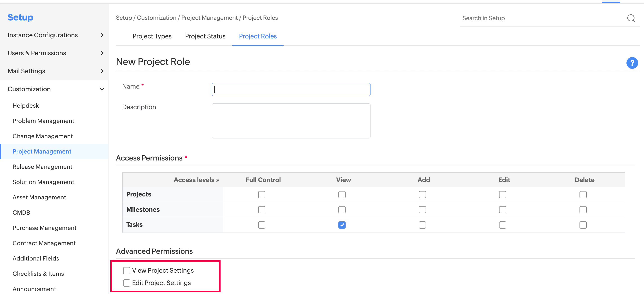Viewport: 644px width, 294px height.
Task: Uncheck the Tasks View checkbox
Action: (x=342, y=225)
